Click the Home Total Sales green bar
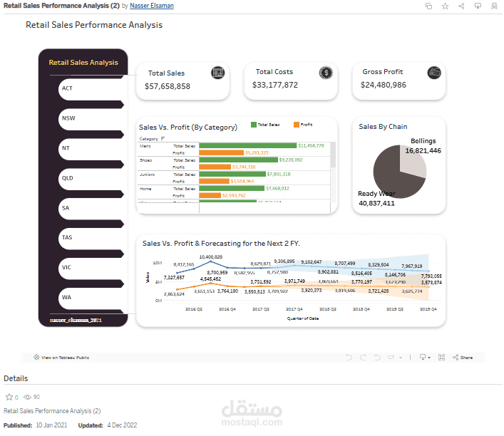The image size is (504, 436). click(232, 188)
